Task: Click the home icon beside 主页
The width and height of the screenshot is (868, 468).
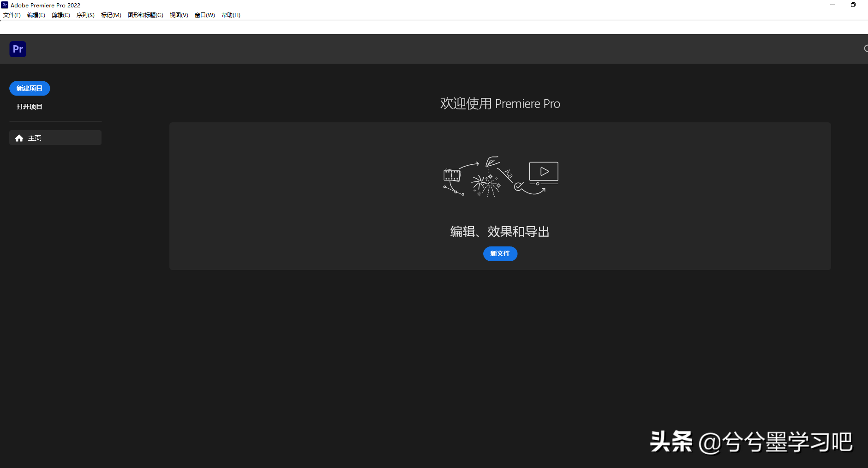Action: click(x=19, y=138)
